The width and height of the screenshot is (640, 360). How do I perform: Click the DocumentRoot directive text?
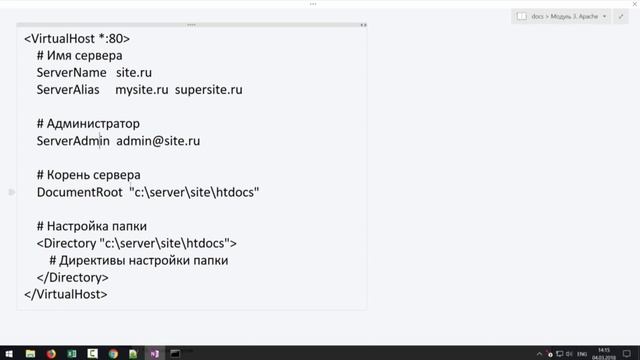80,192
